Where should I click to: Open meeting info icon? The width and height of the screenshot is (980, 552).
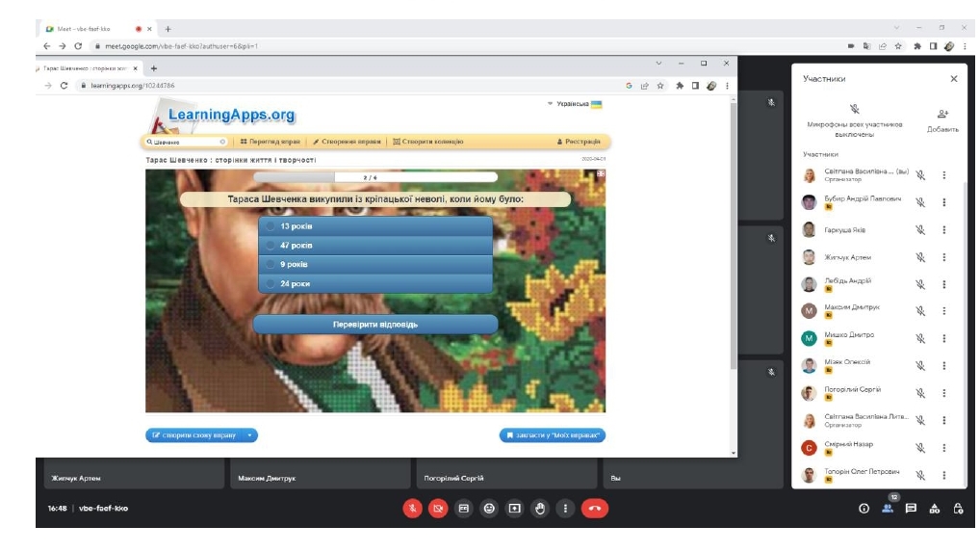864,509
